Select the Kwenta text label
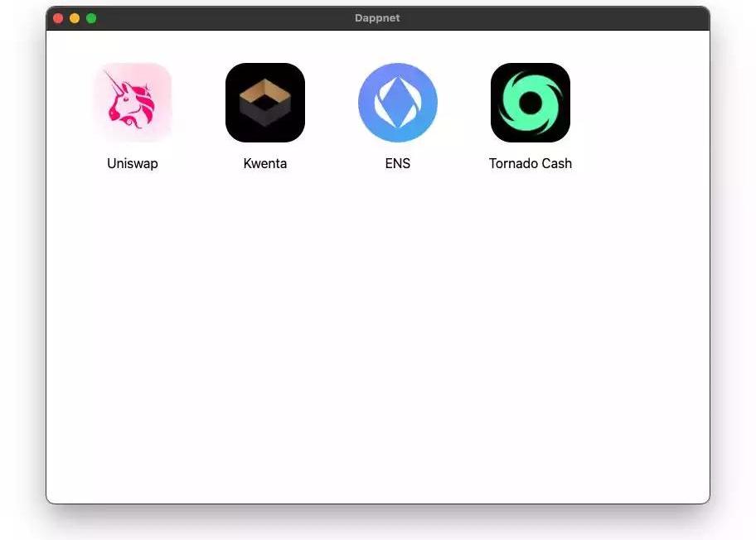Image resolution: width=756 pixels, height=540 pixels. tap(265, 164)
